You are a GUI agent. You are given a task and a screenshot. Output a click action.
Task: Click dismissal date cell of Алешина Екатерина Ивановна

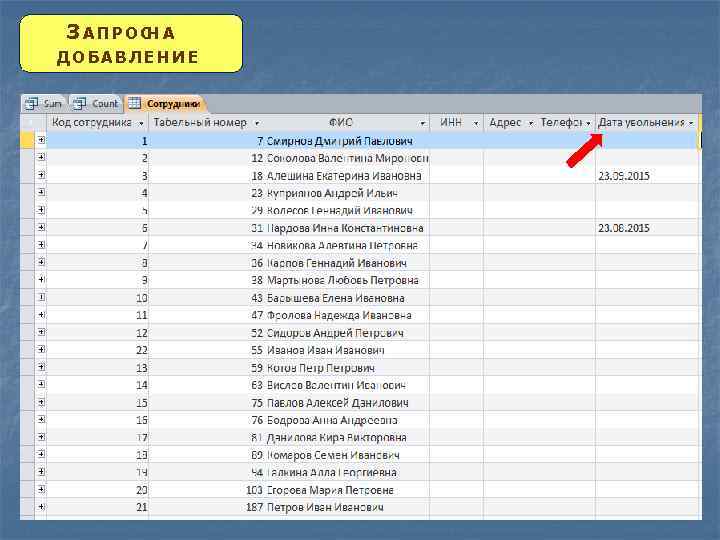click(647, 175)
